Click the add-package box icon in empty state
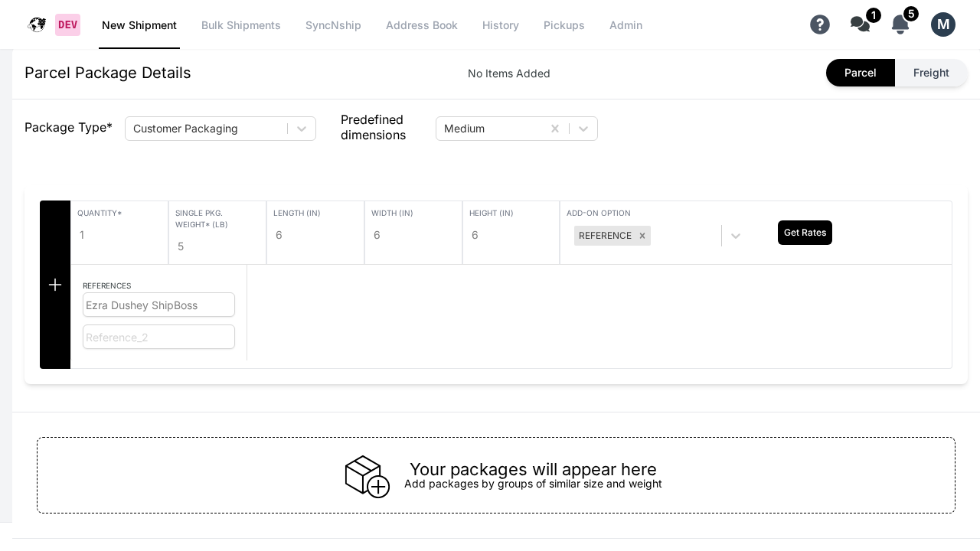This screenshot has width=980, height=551. click(367, 475)
